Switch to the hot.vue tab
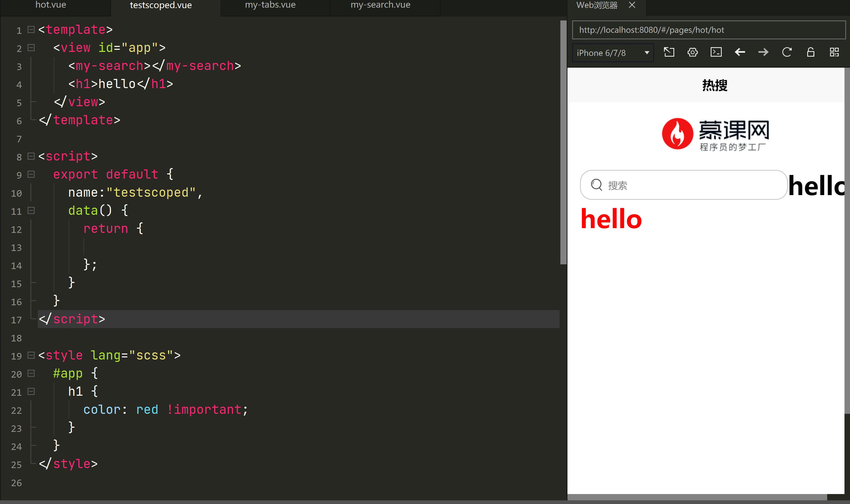The image size is (850, 504). point(51,5)
